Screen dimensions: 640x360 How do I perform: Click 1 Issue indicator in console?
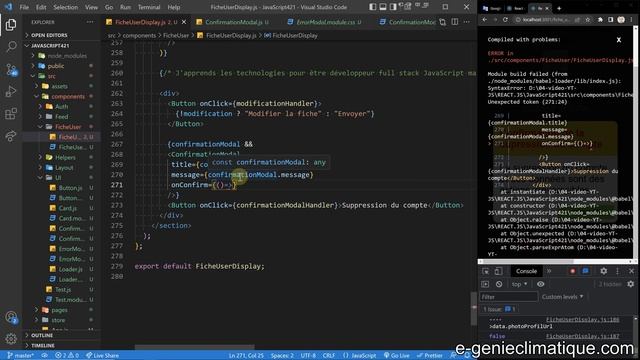tap(499, 309)
